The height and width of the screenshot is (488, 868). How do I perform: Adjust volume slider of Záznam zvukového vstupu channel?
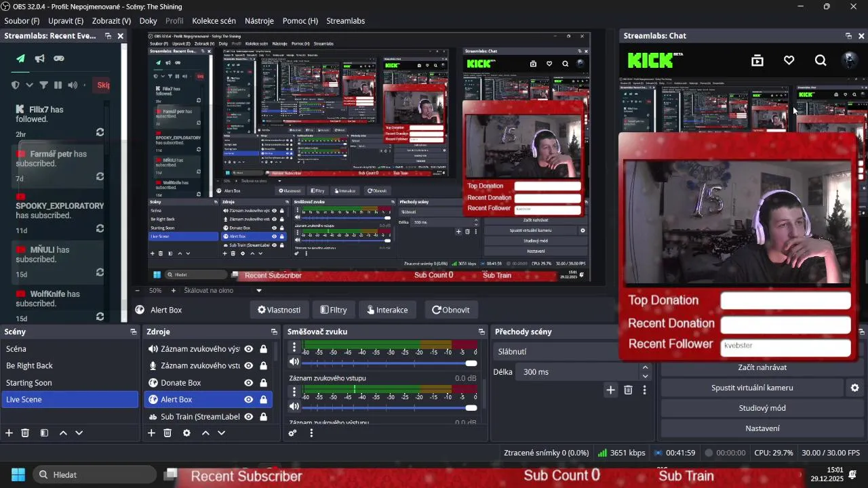click(389, 407)
